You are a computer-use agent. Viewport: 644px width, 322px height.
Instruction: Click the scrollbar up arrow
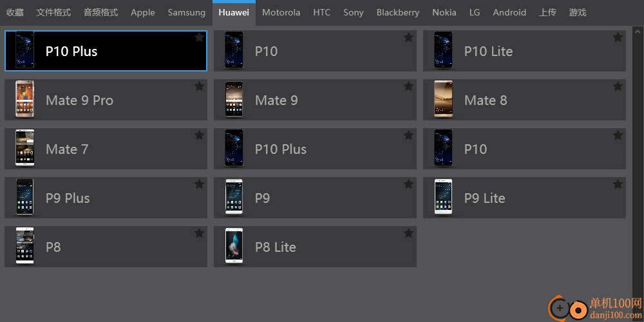[638, 32]
